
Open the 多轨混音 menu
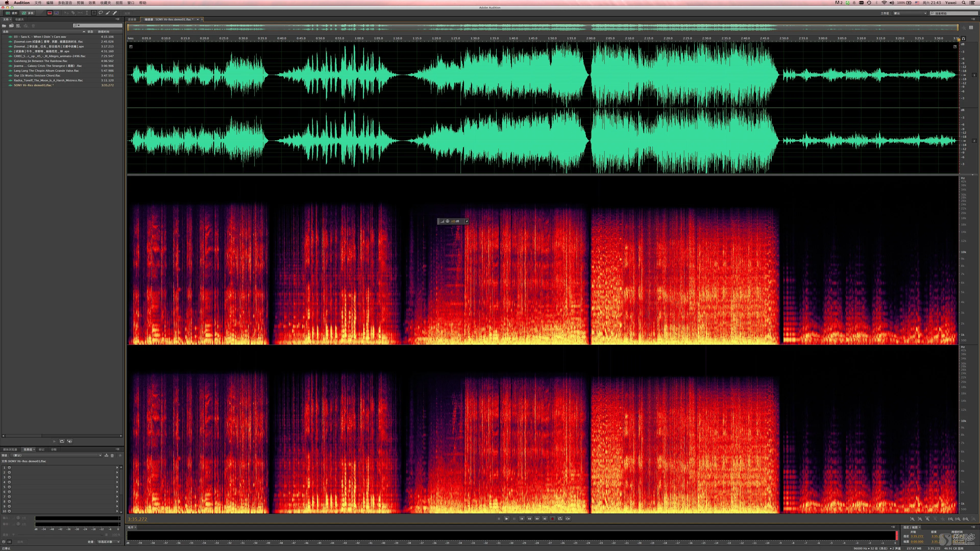[x=65, y=3]
